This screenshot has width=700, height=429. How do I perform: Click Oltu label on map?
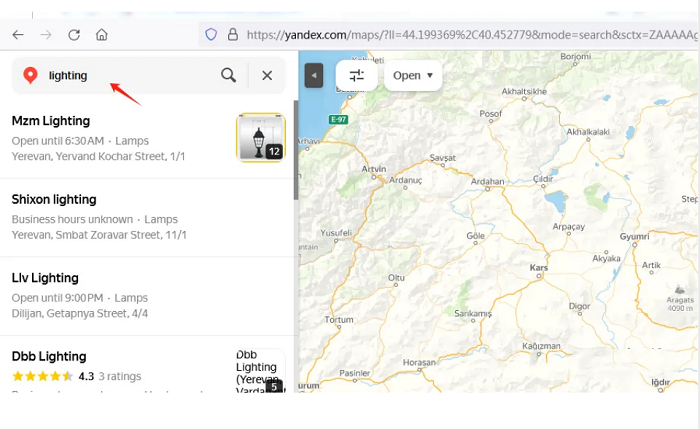(x=396, y=278)
